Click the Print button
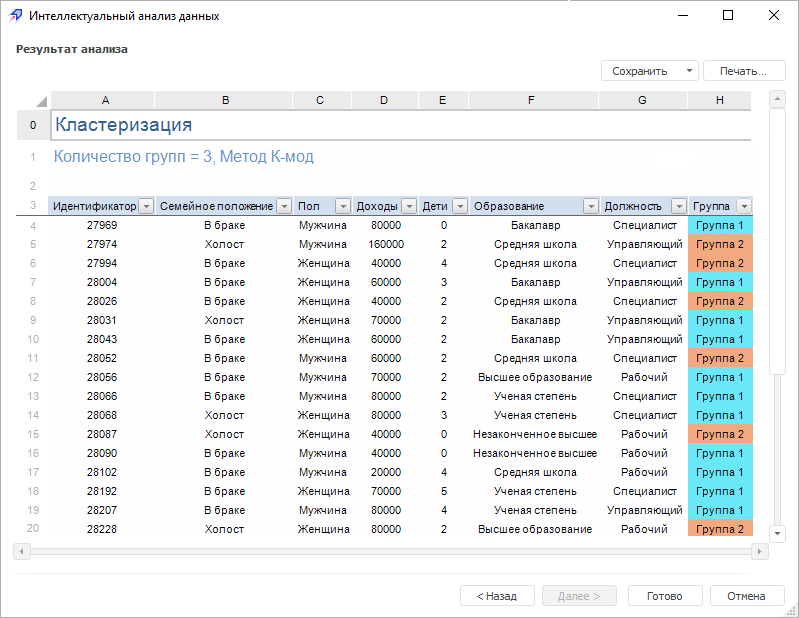 click(743, 71)
